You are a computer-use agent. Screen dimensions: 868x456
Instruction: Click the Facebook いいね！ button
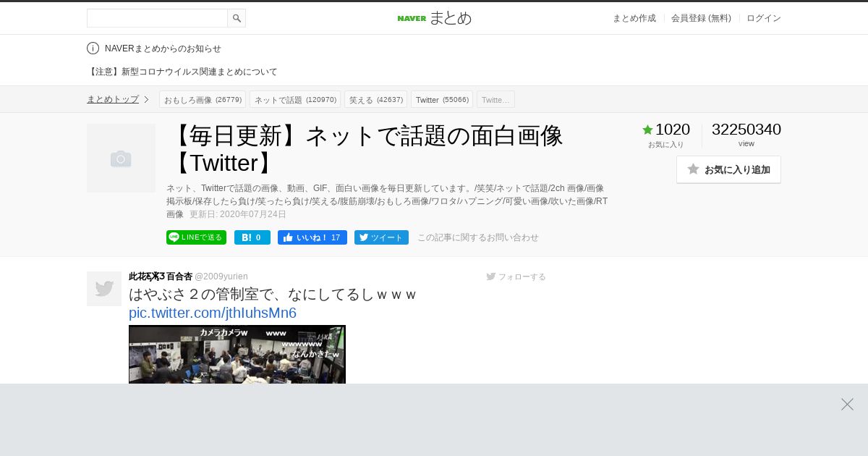click(x=312, y=237)
